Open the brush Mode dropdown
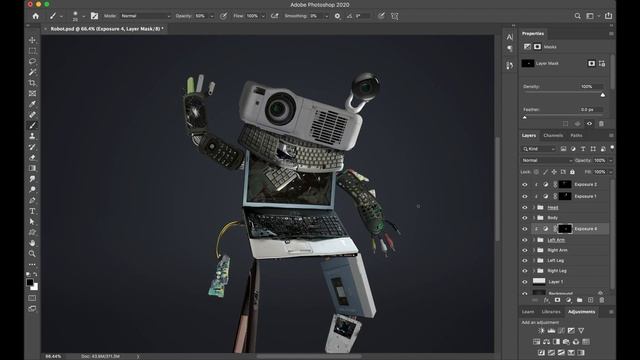The width and height of the screenshot is (640, 360). (x=145, y=16)
